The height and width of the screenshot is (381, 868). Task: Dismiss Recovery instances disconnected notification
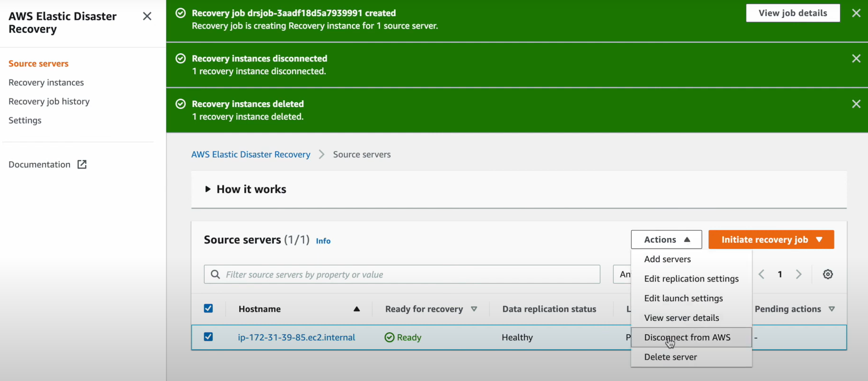[856, 58]
